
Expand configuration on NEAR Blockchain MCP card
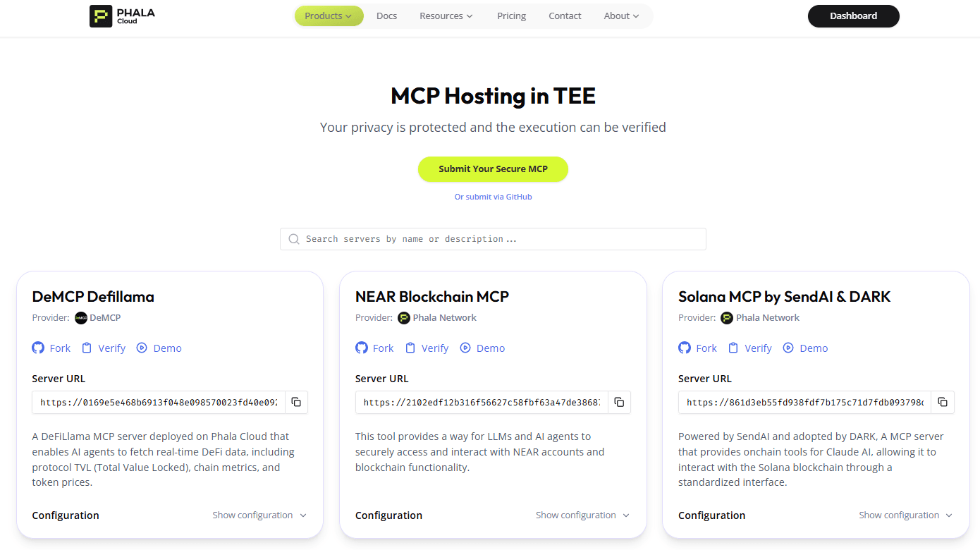coord(582,515)
